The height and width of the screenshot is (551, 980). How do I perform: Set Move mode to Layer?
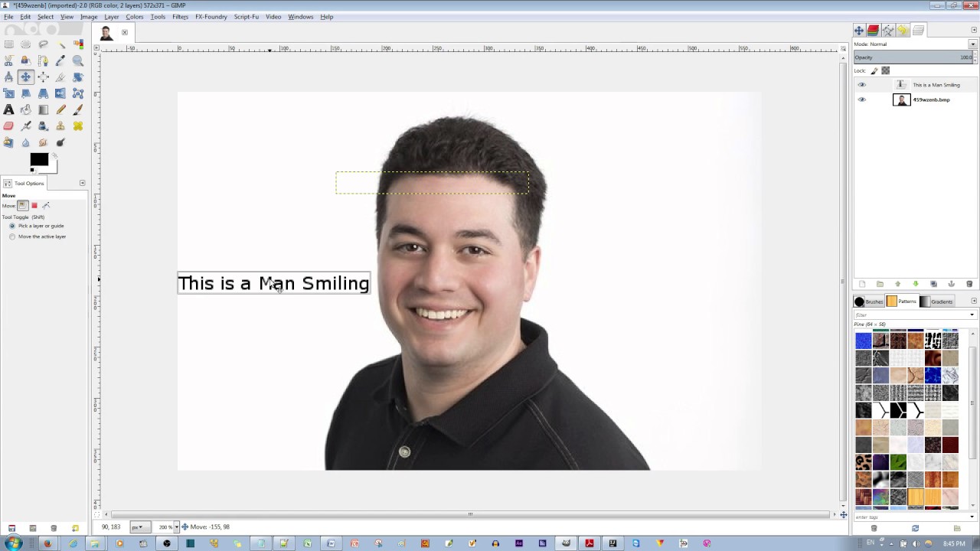click(x=23, y=205)
